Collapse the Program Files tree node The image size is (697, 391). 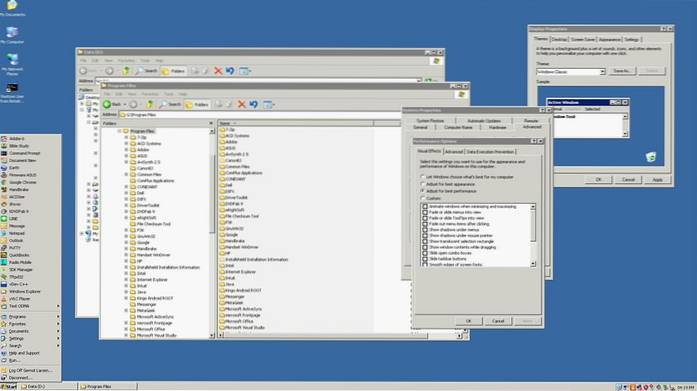[120, 131]
